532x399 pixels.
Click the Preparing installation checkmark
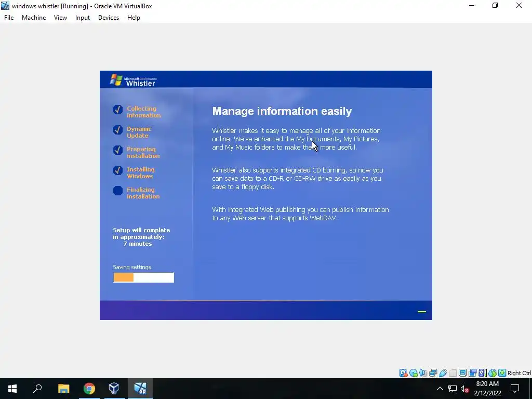pos(118,150)
